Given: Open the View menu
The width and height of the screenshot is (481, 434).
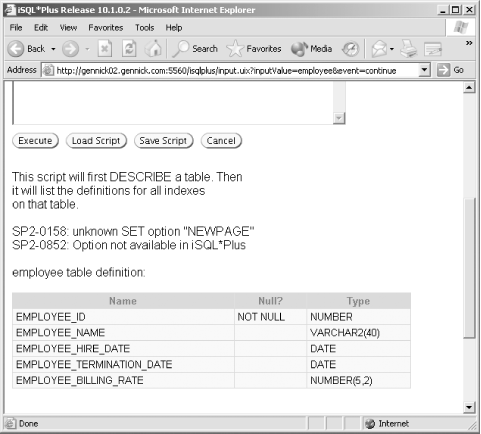Looking at the screenshot, I should tap(68, 28).
